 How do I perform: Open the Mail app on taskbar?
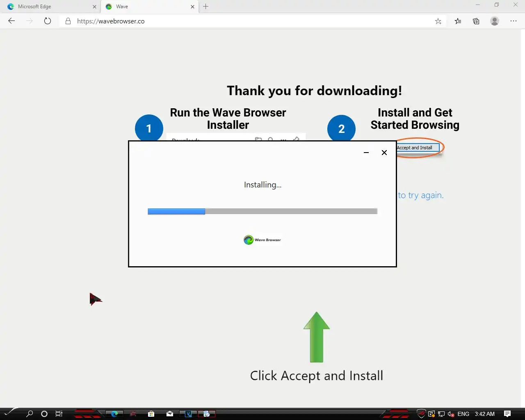(170, 413)
